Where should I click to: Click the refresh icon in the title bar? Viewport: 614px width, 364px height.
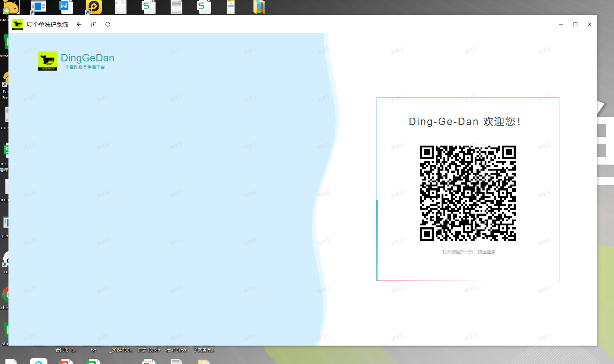tap(108, 24)
